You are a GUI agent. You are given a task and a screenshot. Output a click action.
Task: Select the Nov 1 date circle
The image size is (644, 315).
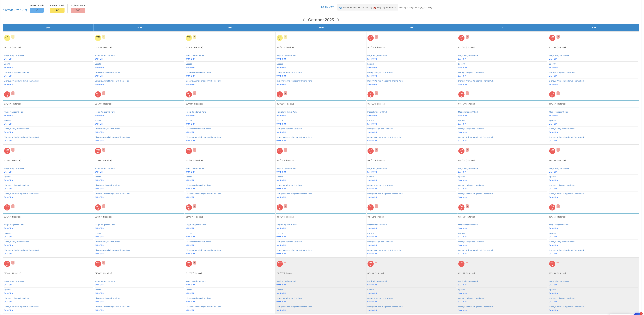click(280, 264)
